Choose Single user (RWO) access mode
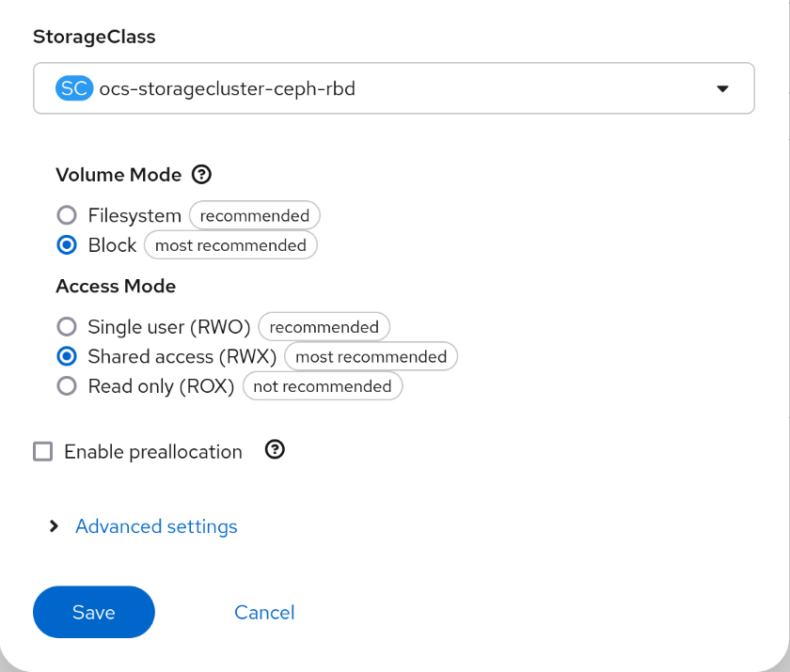 click(x=67, y=327)
